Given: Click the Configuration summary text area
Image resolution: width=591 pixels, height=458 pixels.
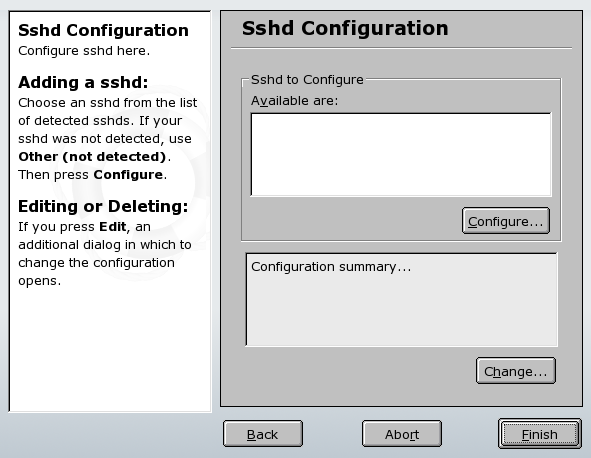Looking at the screenshot, I should point(401,300).
